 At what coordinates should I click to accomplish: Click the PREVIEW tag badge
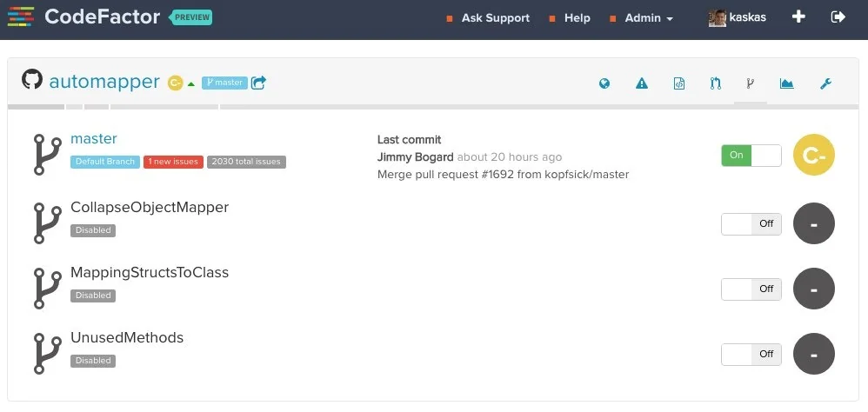191,17
